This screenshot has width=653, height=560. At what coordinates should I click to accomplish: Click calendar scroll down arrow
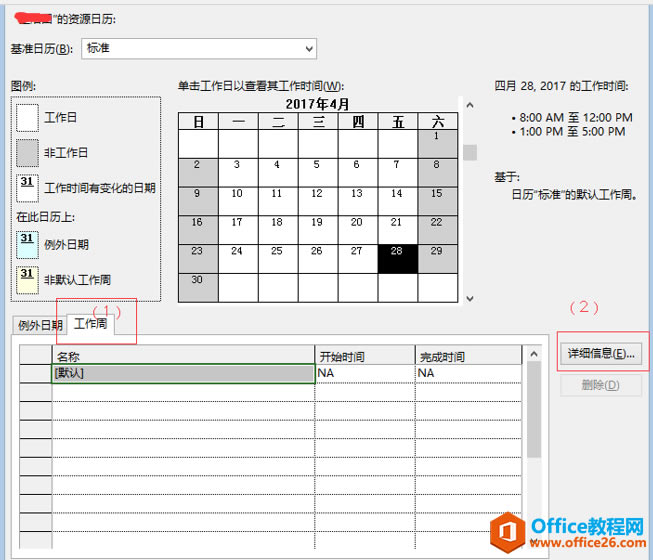pyautogui.click(x=470, y=298)
